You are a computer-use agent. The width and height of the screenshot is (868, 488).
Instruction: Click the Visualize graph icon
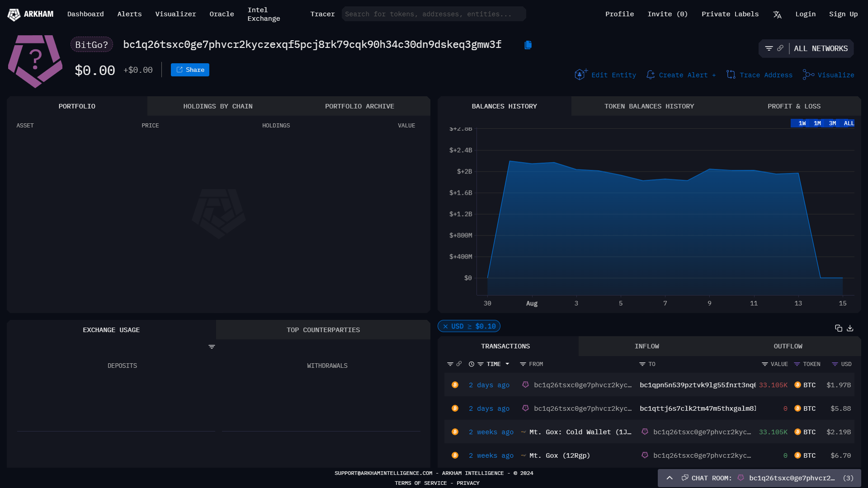808,75
